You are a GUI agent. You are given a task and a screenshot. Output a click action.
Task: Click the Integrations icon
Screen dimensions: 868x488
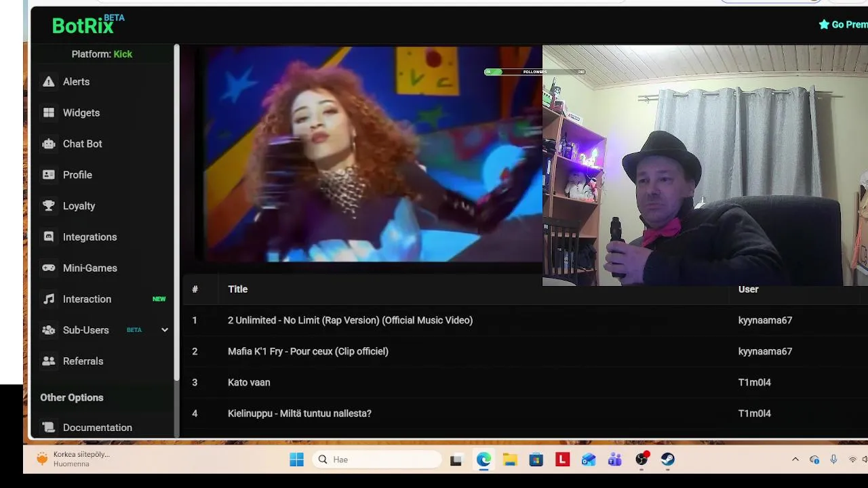[48, 237]
